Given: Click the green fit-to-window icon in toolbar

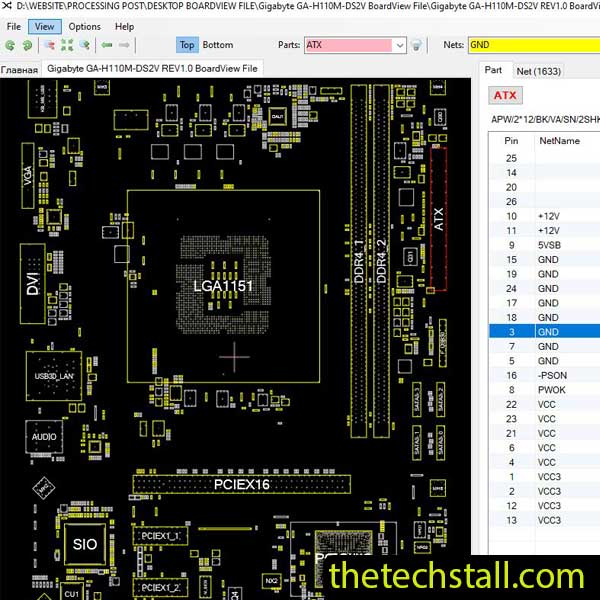Looking at the screenshot, I should point(67,45).
